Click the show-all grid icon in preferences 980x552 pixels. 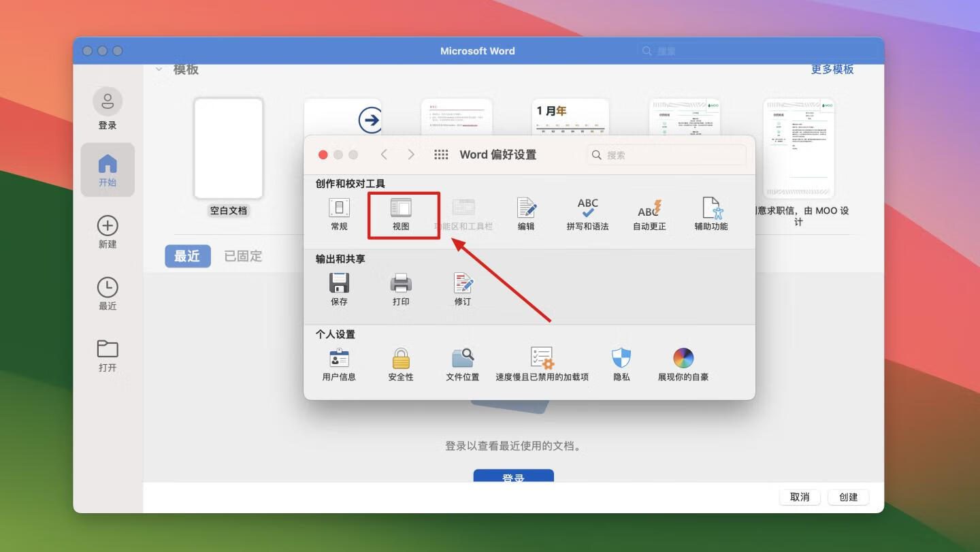(x=441, y=155)
